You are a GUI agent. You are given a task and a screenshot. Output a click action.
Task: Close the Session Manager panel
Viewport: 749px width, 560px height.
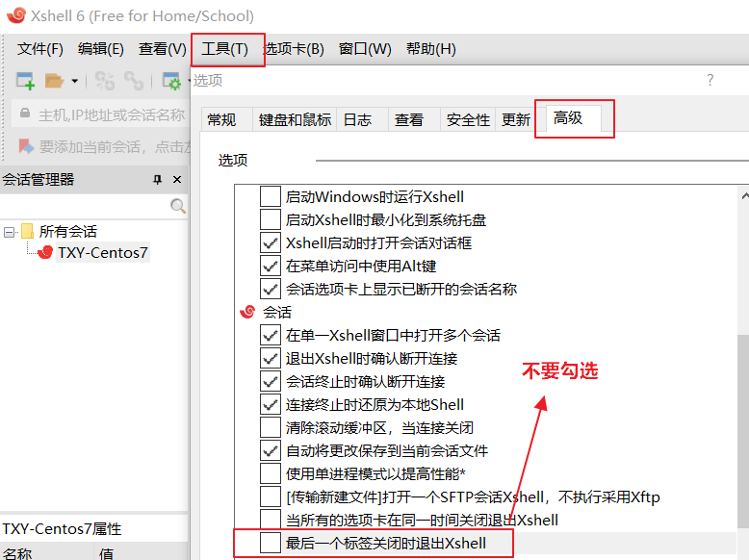coord(177,180)
